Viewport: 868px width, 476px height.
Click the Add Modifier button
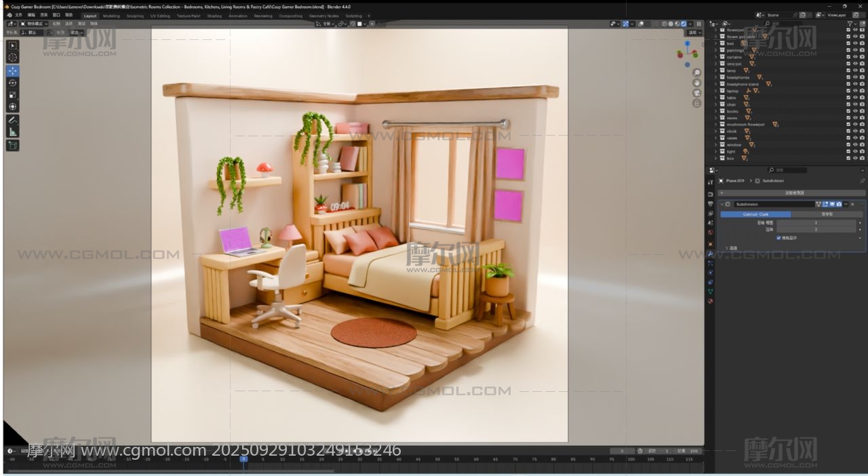(x=792, y=193)
